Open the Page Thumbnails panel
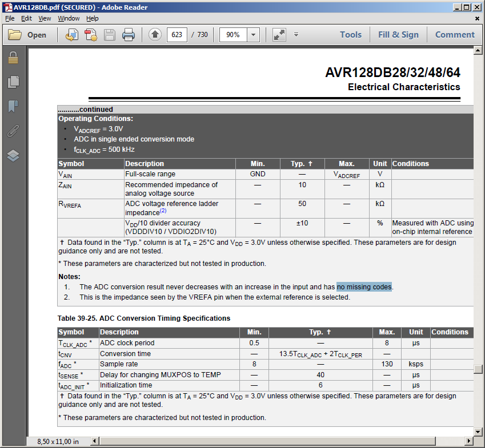This screenshot has height=448, width=485. [13, 82]
